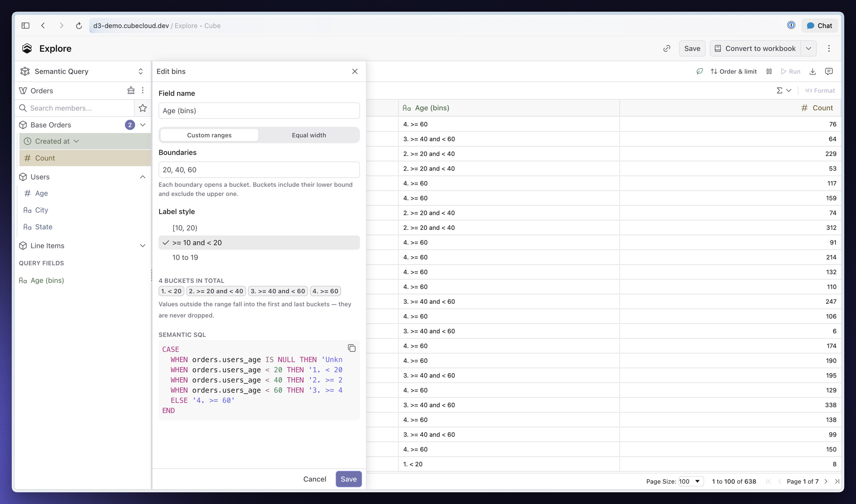The height and width of the screenshot is (504, 856).
Task: Click the Convert to workbook button
Action: (755, 48)
